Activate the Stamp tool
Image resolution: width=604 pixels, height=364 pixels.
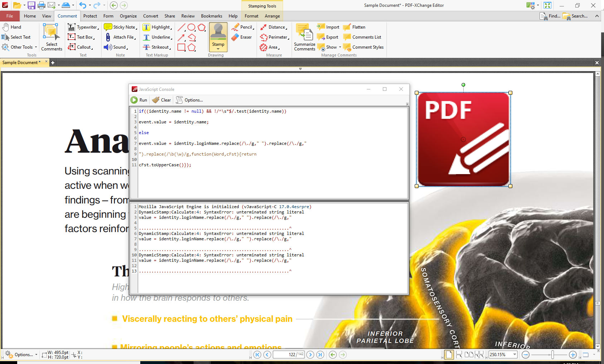(218, 35)
